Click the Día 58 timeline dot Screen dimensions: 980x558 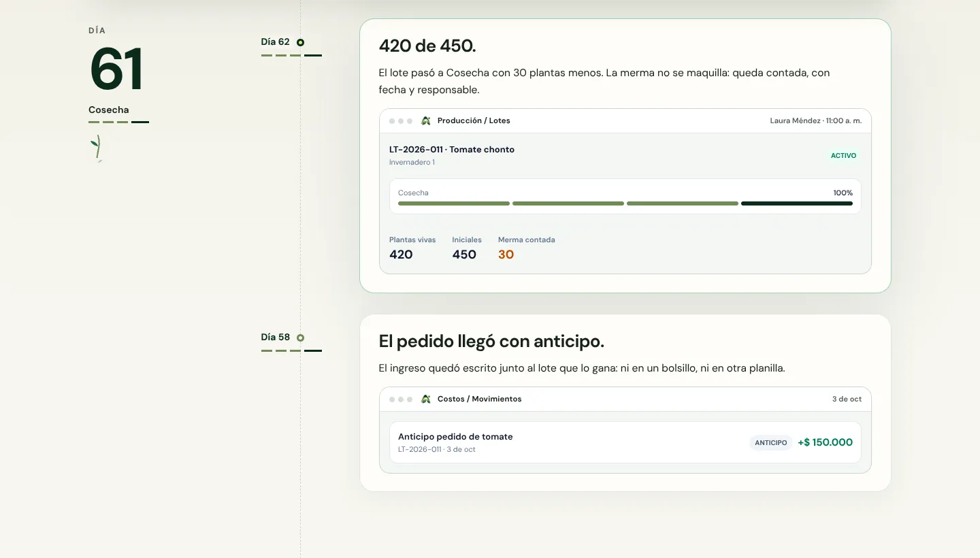pyautogui.click(x=300, y=338)
